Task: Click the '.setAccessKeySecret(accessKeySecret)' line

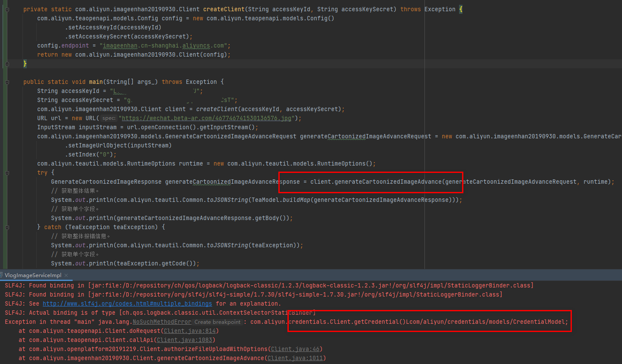Action: pyautogui.click(x=129, y=36)
